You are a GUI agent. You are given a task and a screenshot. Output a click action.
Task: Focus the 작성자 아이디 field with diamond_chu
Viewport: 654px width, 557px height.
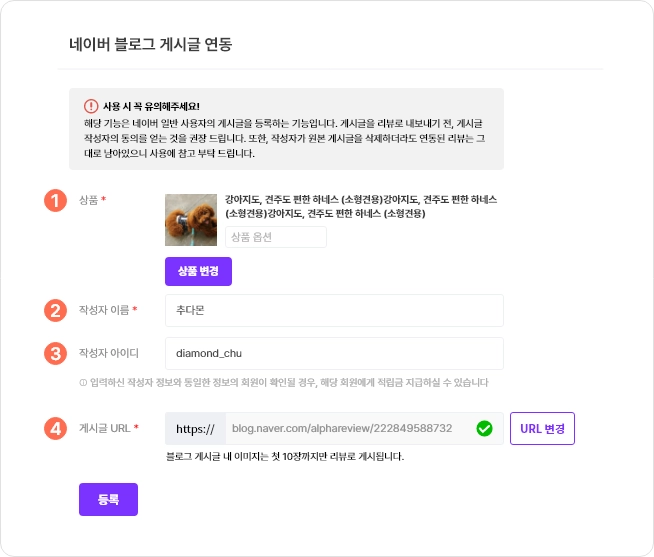(x=334, y=353)
